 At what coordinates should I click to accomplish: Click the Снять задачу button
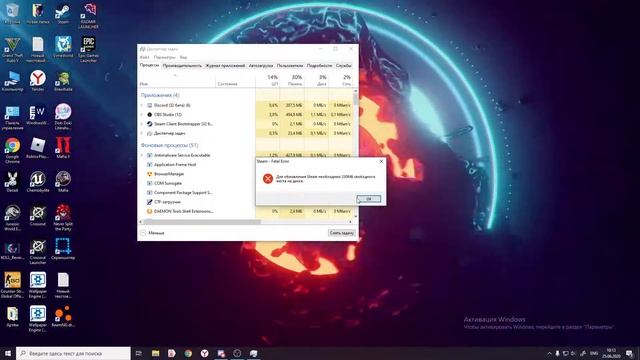[x=342, y=233]
